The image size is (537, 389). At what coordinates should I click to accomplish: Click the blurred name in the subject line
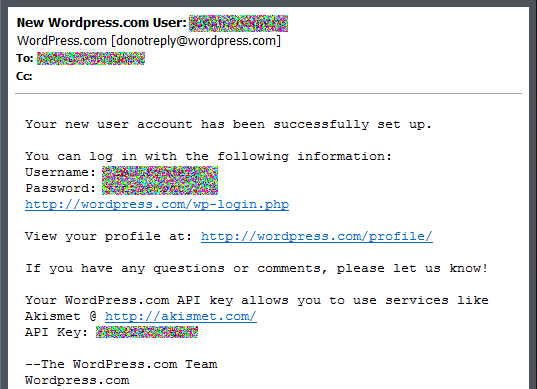238,24
